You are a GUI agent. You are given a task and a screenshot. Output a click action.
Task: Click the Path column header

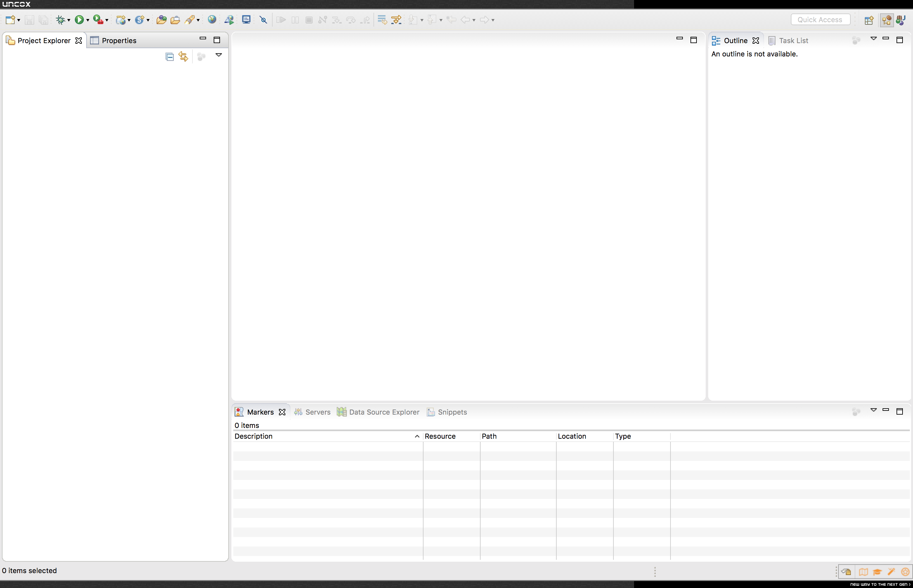[x=518, y=436]
